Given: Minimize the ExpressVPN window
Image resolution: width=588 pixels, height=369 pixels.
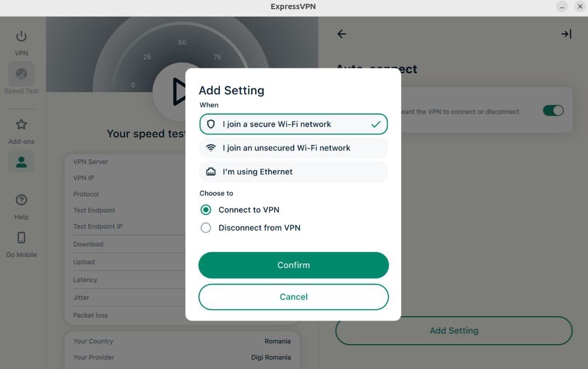Looking at the screenshot, I should click(x=562, y=6).
